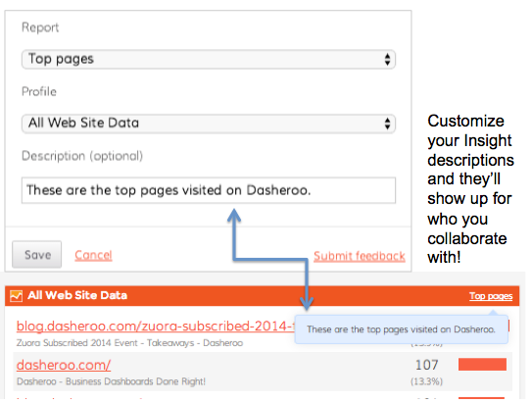This screenshot has width=532, height=403.
Task: Click the (13.3%) percentage under 107
Action: [427, 381]
